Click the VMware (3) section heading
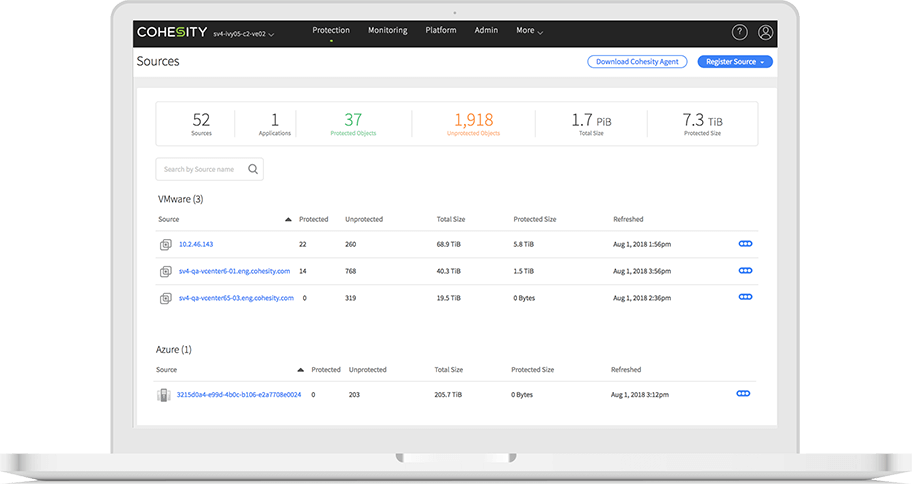Image resolution: width=912 pixels, height=484 pixels. coord(180,199)
